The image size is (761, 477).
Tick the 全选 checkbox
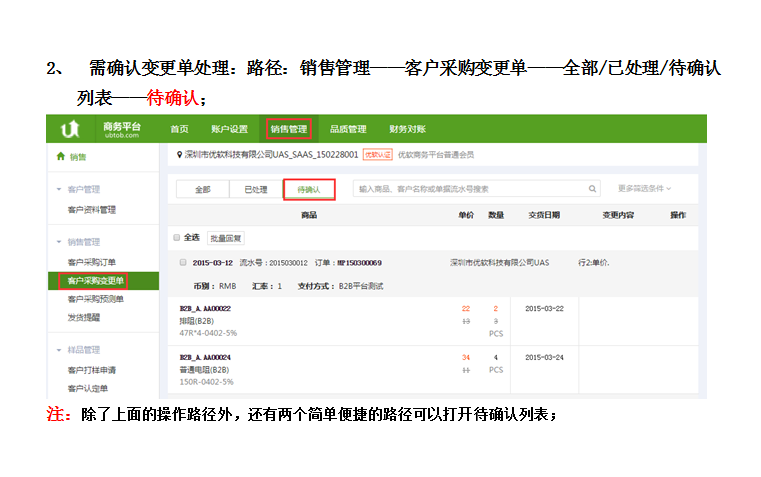177,238
